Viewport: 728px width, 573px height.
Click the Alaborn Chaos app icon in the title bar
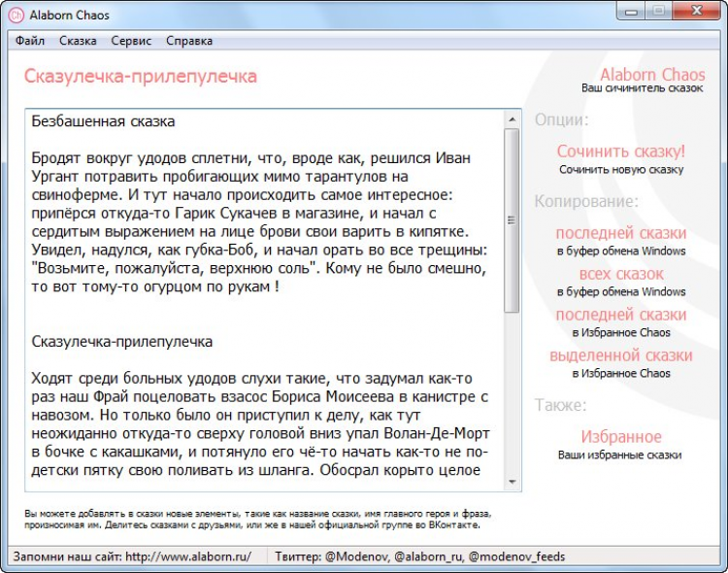16,15
